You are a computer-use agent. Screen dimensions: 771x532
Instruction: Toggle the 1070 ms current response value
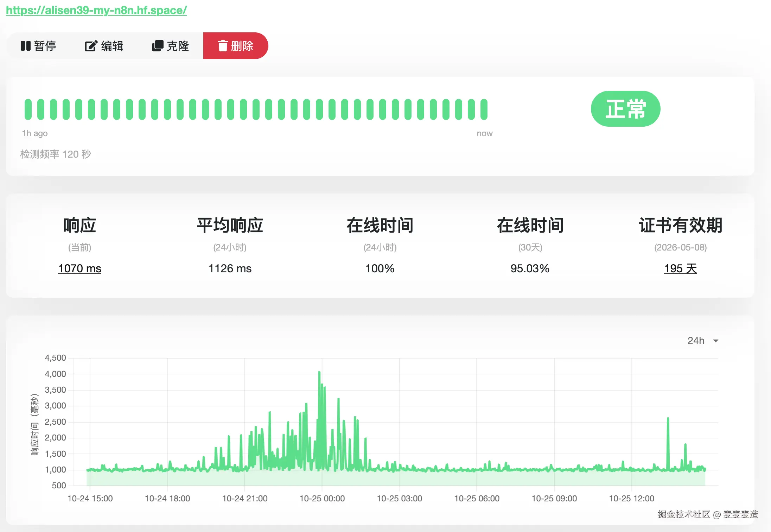[x=79, y=268]
